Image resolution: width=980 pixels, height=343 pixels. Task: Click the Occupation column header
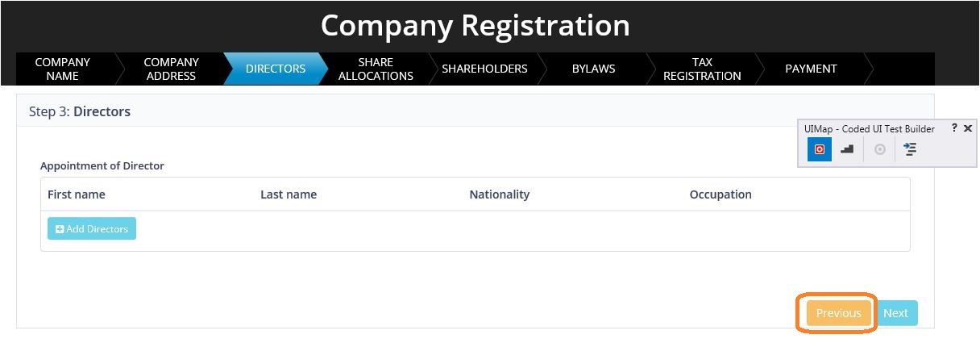point(720,195)
